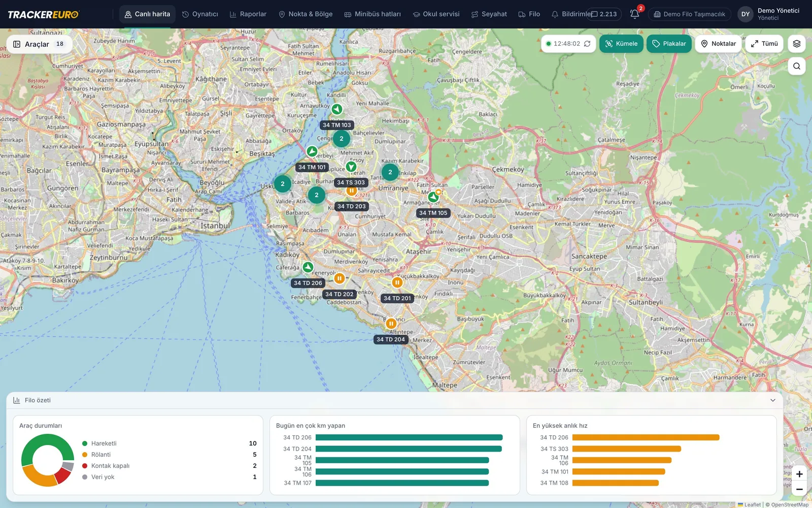Select the Hareketli legend row
Viewport: 812px width, 508px height.
[170, 443]
